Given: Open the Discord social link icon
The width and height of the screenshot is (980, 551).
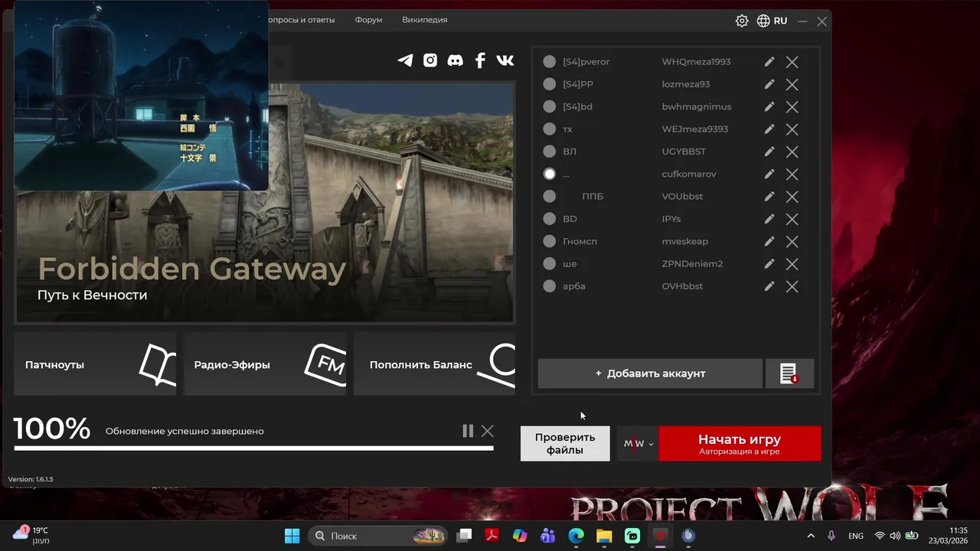Looking at the screenshot, I should click(x=455, y=60).
